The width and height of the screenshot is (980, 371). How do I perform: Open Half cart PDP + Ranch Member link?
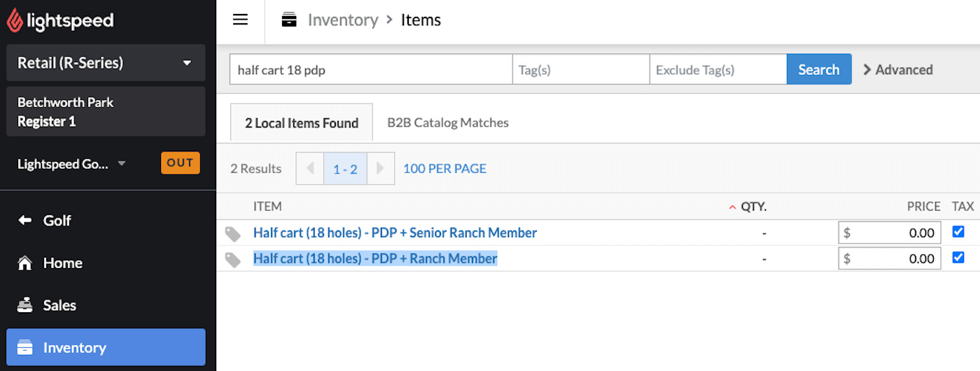tap(375, 259)
